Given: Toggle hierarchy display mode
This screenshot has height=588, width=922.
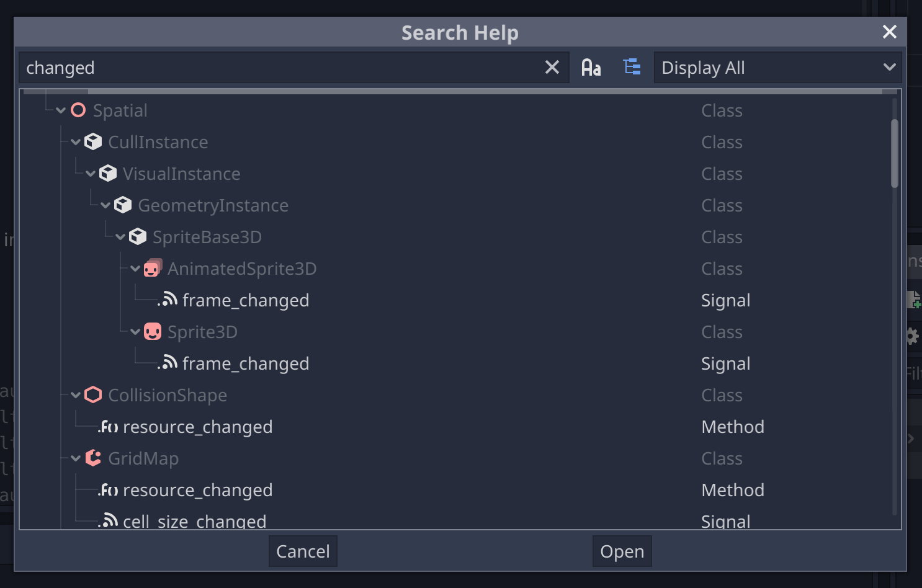Looking at the screenshot, I should coord(632,67).
